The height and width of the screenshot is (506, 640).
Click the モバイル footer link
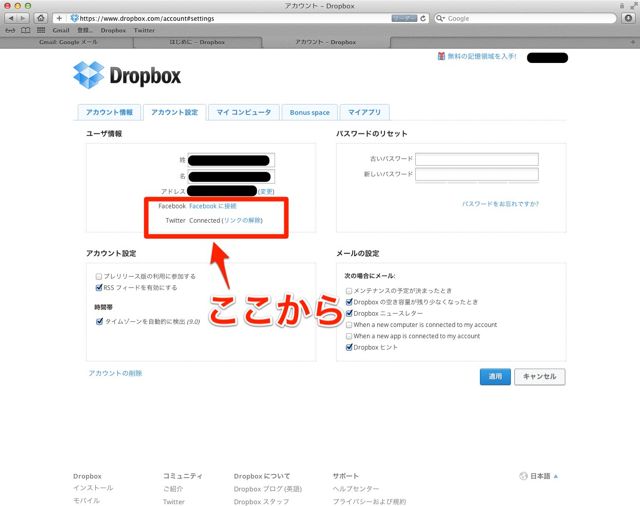[x=86, y=500]
